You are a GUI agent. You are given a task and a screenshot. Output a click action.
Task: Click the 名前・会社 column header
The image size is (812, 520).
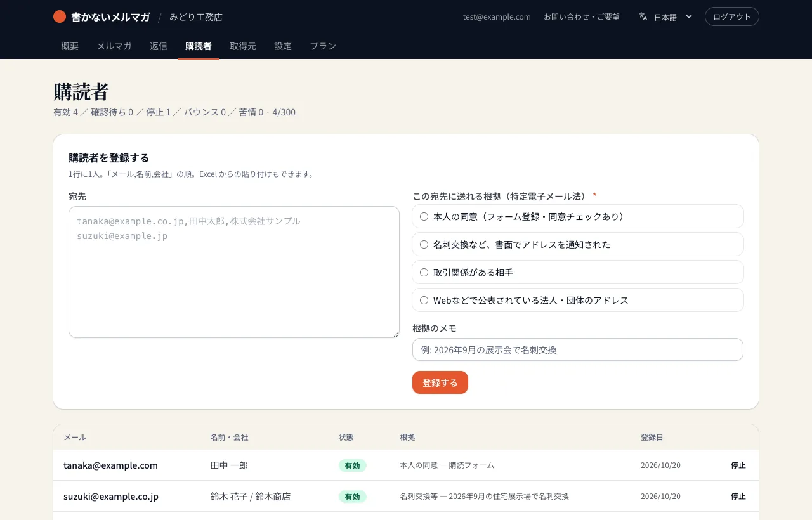pyautogui.click(x=229, y=437)
